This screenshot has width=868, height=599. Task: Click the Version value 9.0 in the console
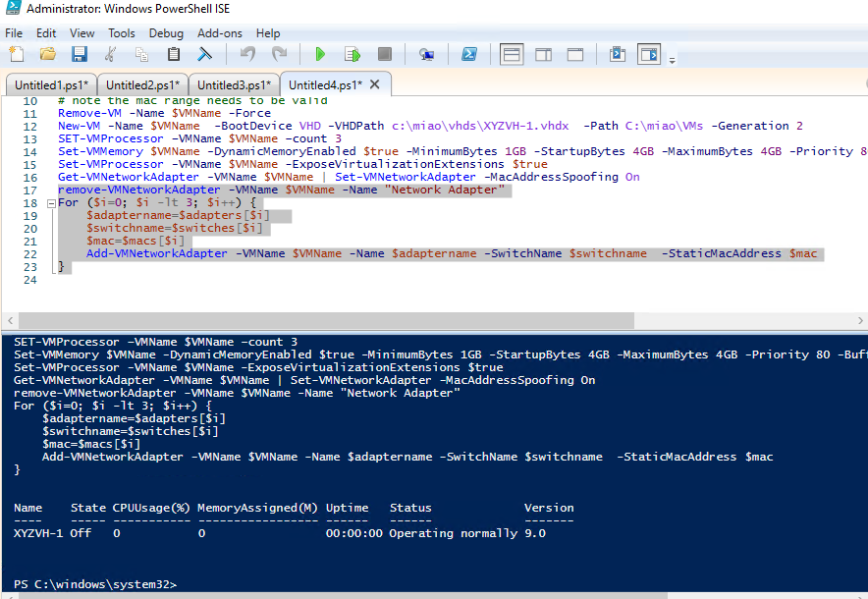(x=535, y=533)
